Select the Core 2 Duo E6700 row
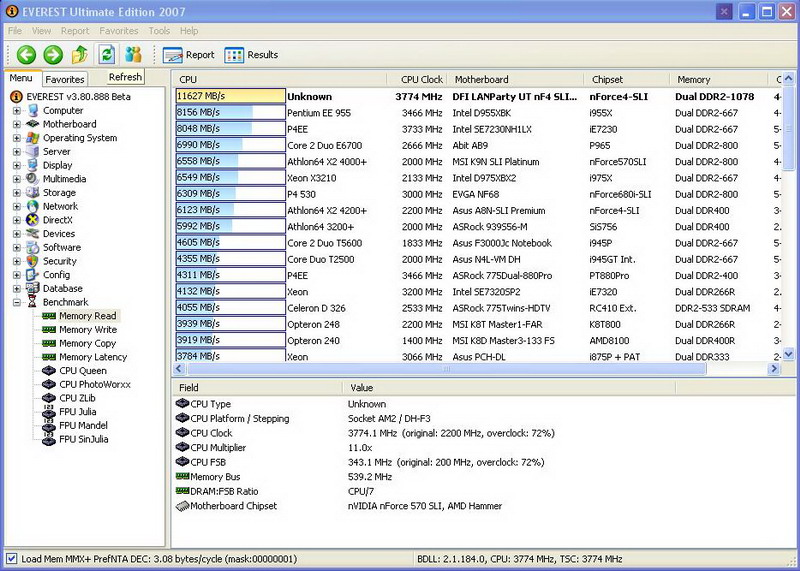The width and height of the screenshot is (800, 571). [x=478, y=145]
